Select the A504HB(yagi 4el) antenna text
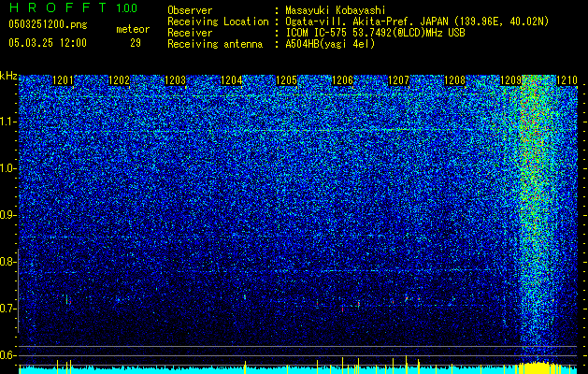Viewport: 588px width, 374px height. point(330,44)
